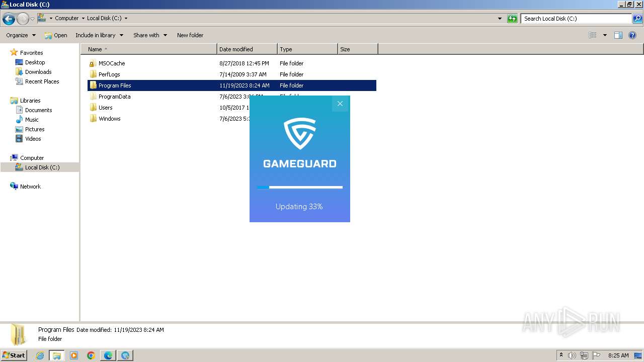Select the PerfLogs folder

click(x=109, y=74)
